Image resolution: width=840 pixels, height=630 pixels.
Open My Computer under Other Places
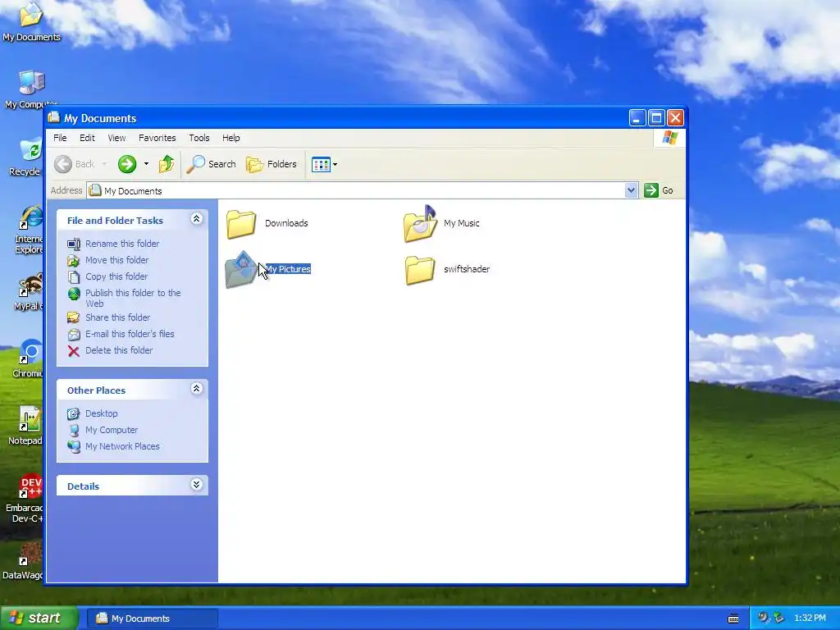point(112,430)
